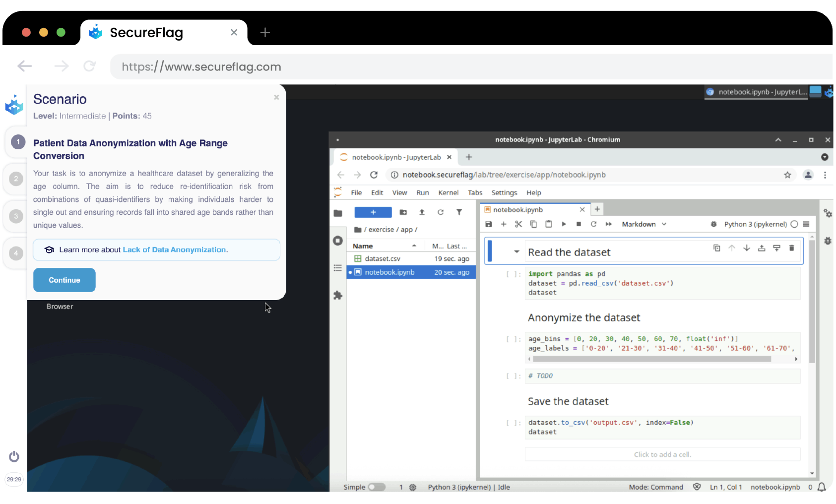Toggle the Simple interface switch in status bar
The width and height of the screenshot is (836, 504).
pyautogui.click(x=377, y=487)
